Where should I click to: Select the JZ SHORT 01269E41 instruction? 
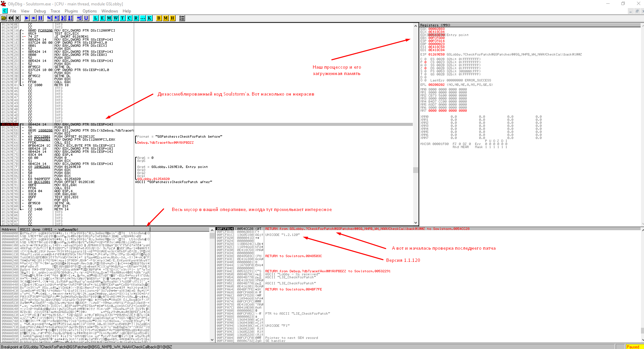[71, 37]
